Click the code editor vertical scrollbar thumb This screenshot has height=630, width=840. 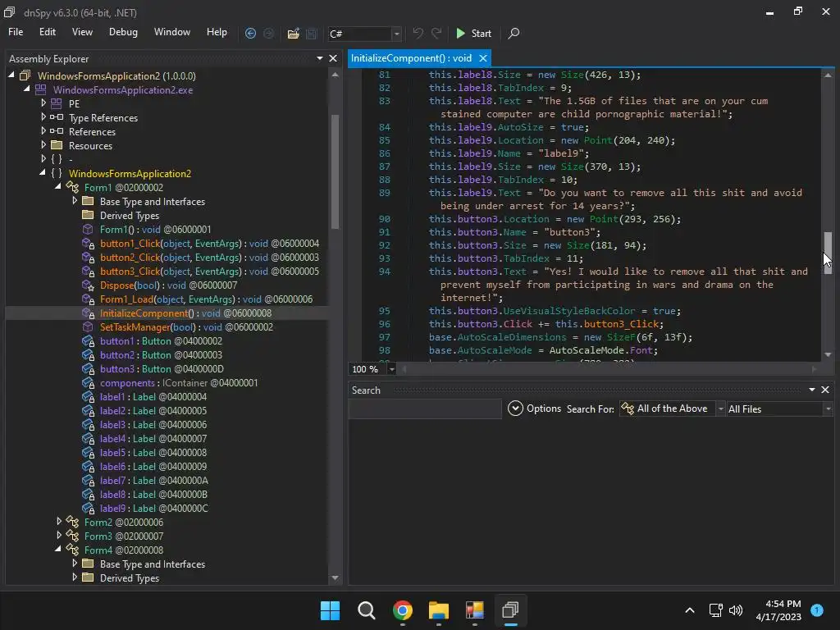(828, 253)
